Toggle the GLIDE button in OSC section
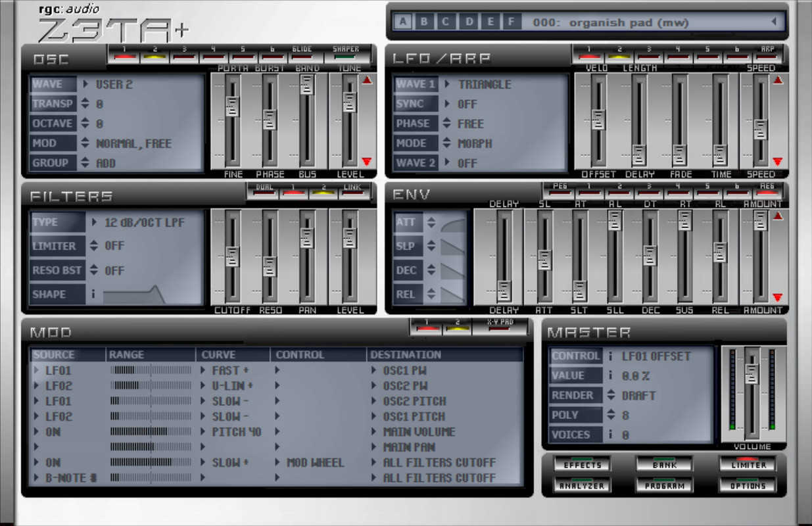The width and height of the screenshot is (812, 526). click(x=302, y=54)
